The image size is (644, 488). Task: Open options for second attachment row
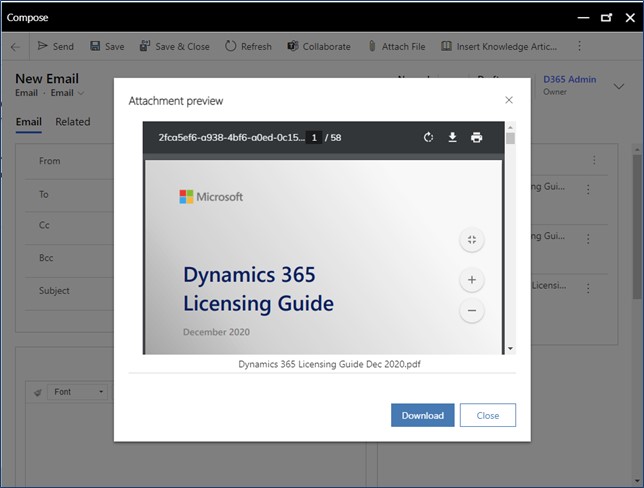(588, 239)
